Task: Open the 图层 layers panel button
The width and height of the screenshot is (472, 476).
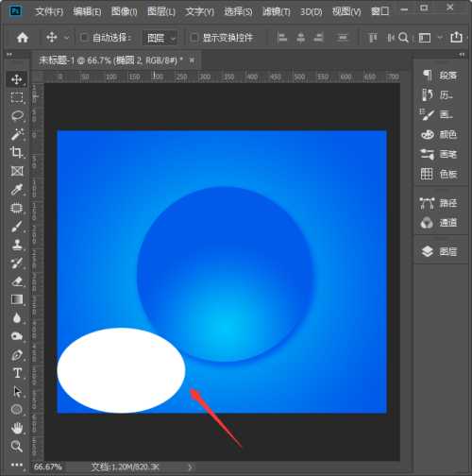Action: [x=439, y=251]
